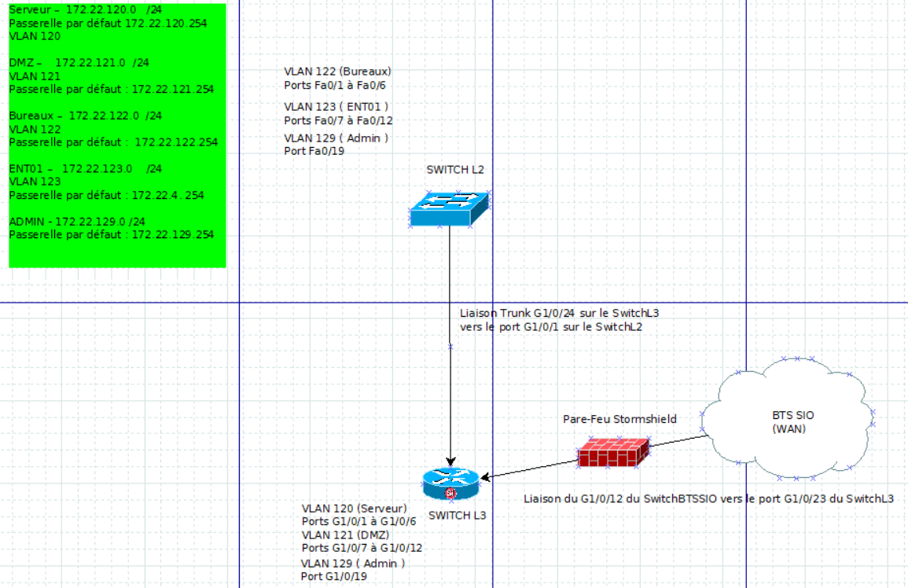The height and width of the screenshot is (588, 908).
Task: Select the "Pare-Feu Stormshield" label
Action: pyautogui.click(x=619, y=418)
